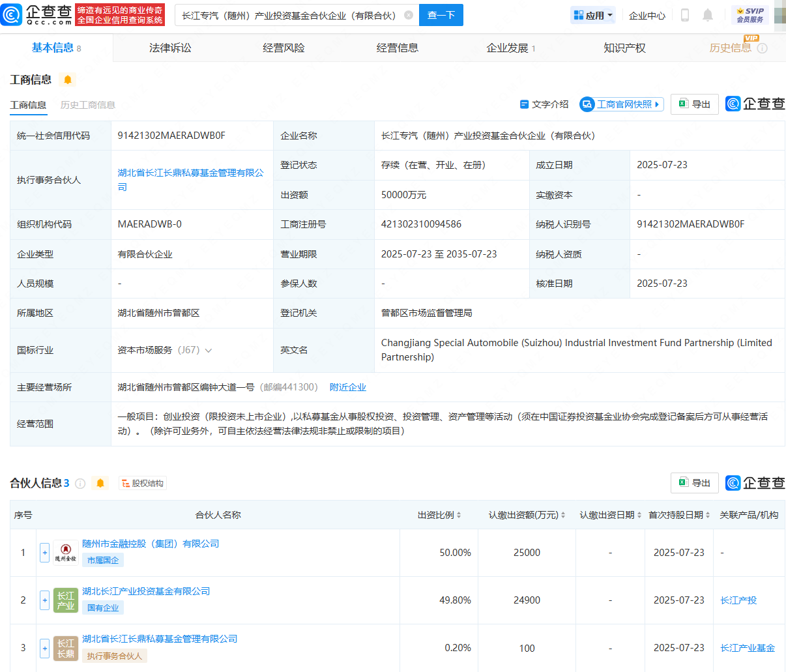Click the Qcc.com logo in header
This screenshot has width=786, height=672.
click(x=37, y=14)
